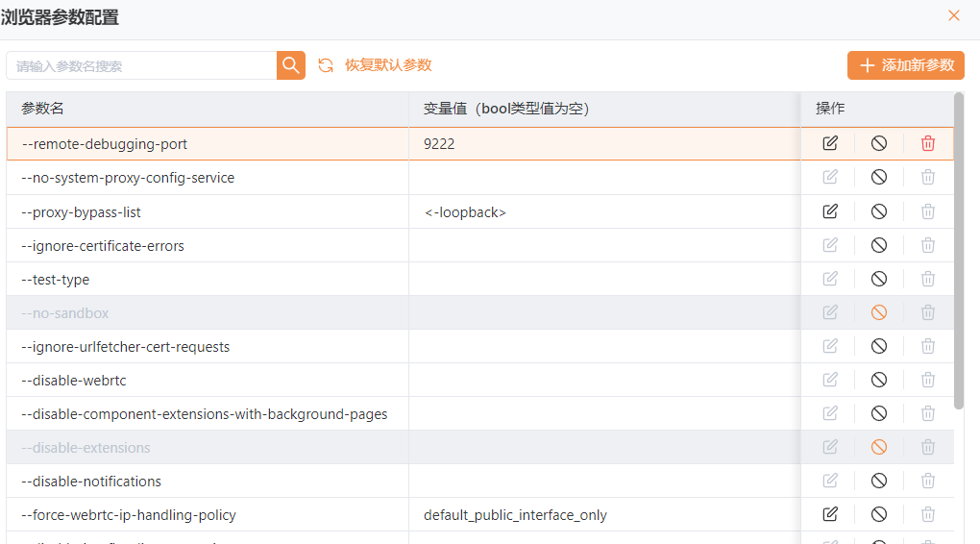980x544 pixels.
Task: Click the 参数名 column header
Action: pyautogui.click(x=208, y=109)
